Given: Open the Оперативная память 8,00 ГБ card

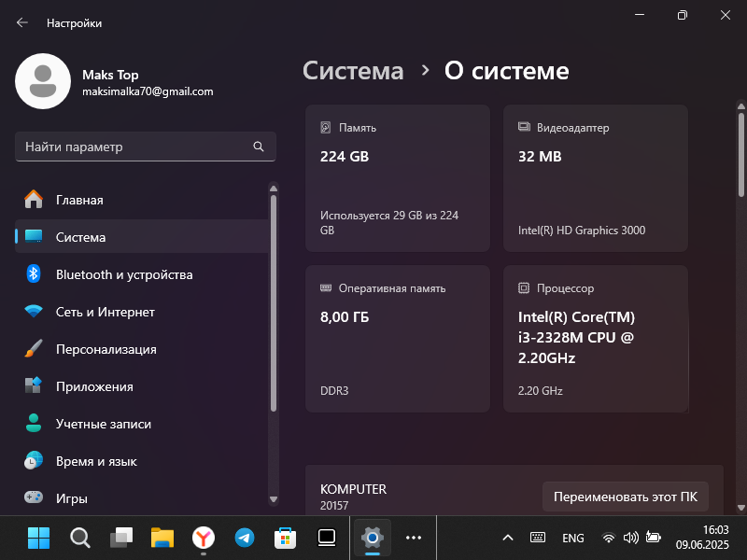Looking at the screenshot, I should 398,339.
